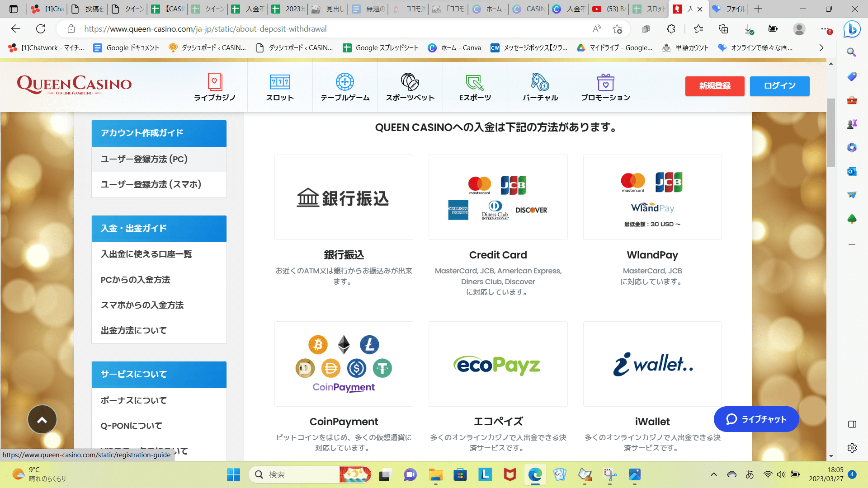Open the バーチャル virtual sports icon
Screen dimensions: 868x488
point(540,87)
